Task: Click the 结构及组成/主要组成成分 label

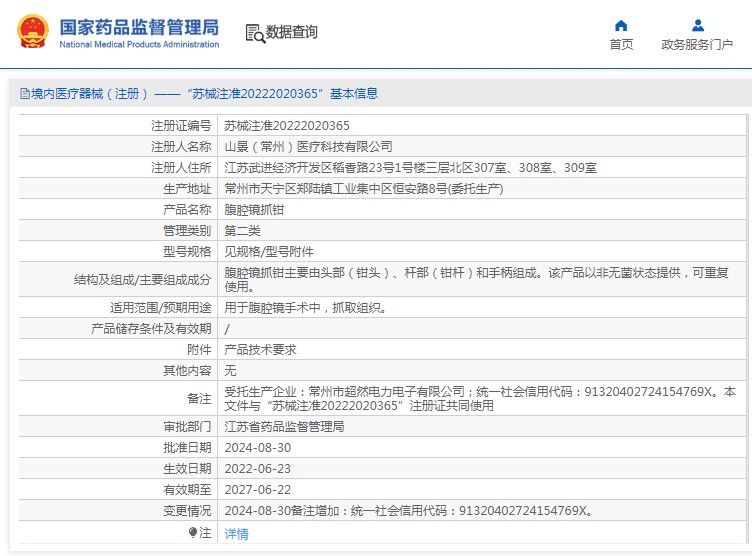Action: (142, 280)
